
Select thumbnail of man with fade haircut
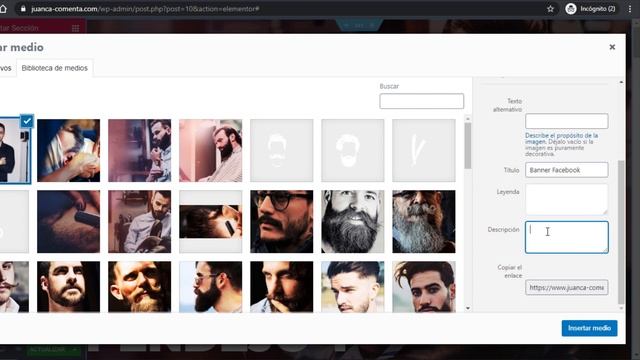point(353,287)
